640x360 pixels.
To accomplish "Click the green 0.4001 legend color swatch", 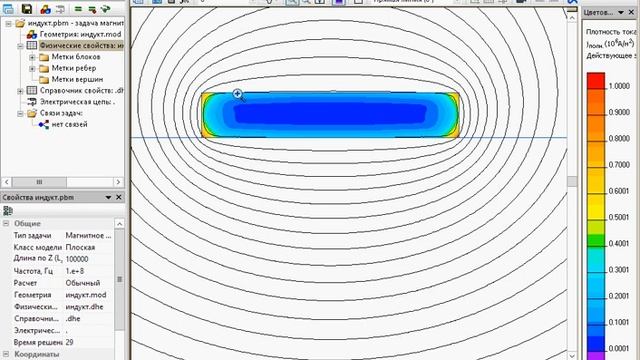I will [596, 240].
